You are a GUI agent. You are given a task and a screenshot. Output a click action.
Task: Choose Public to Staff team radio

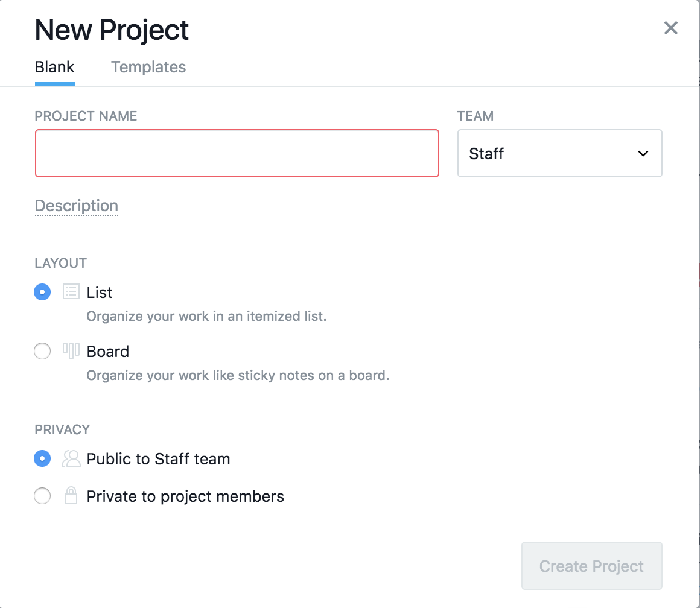coord(42,459)
